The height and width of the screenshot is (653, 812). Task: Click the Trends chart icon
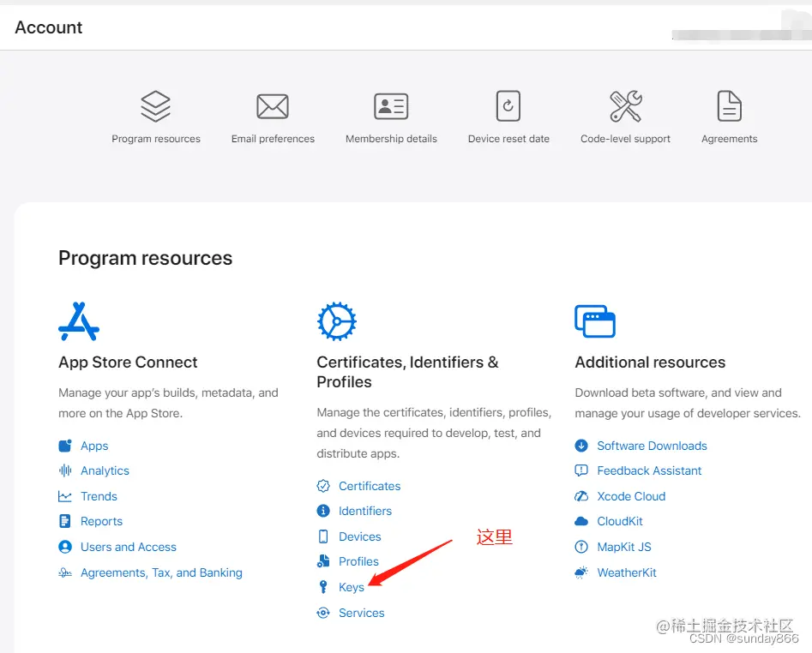pos(64,496)
